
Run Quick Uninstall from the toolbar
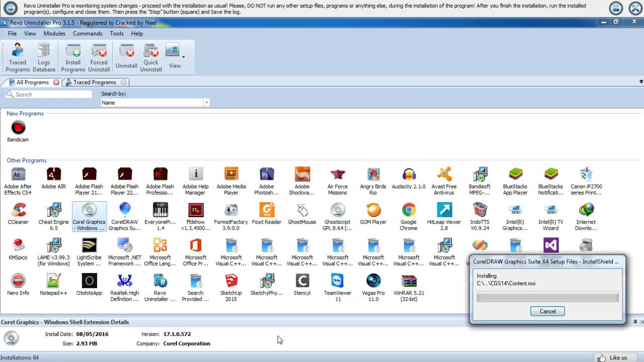(x=151, y=57)
